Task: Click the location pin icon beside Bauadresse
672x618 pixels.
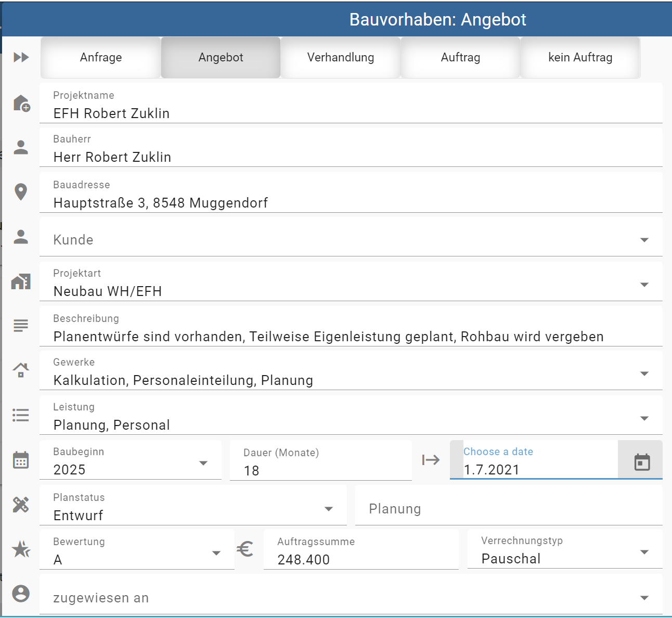Action: pos(21,192)
